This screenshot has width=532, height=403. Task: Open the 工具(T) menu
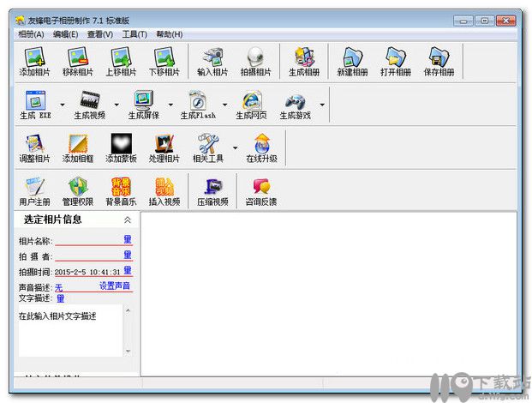click(134, 34)
